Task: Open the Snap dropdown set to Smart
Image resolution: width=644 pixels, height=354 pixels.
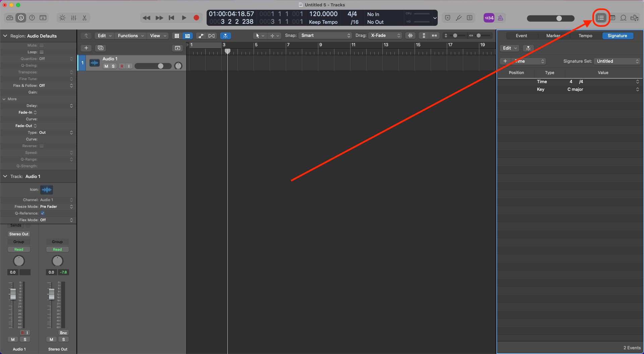Action: coord(325,35)
